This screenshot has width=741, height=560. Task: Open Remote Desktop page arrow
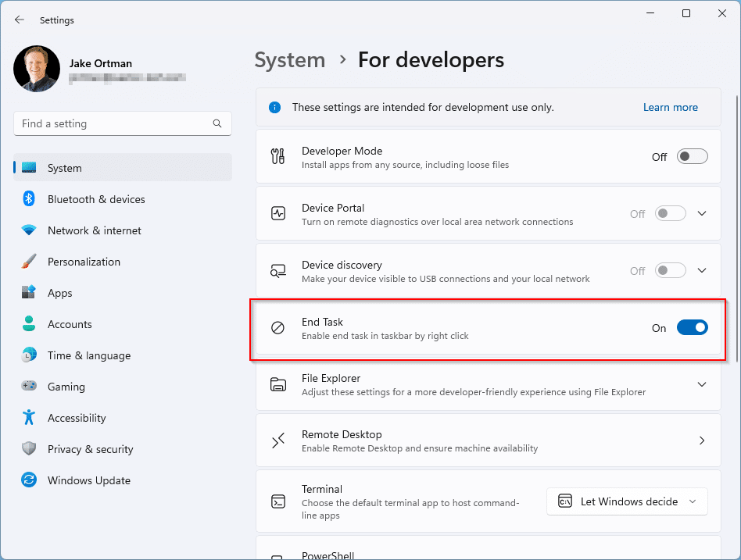[702, 441]
